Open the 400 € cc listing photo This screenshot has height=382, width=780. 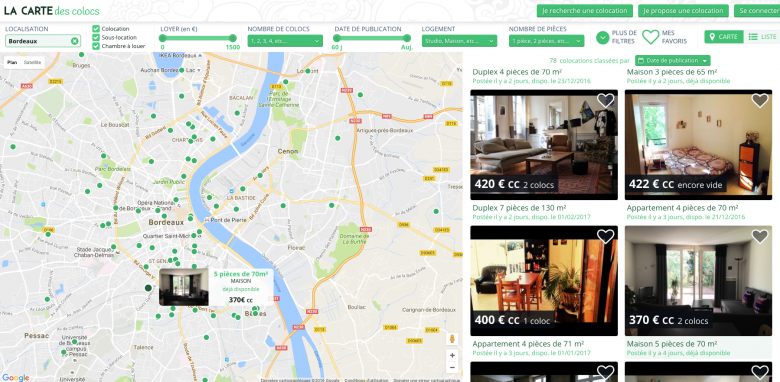point(544,281)
